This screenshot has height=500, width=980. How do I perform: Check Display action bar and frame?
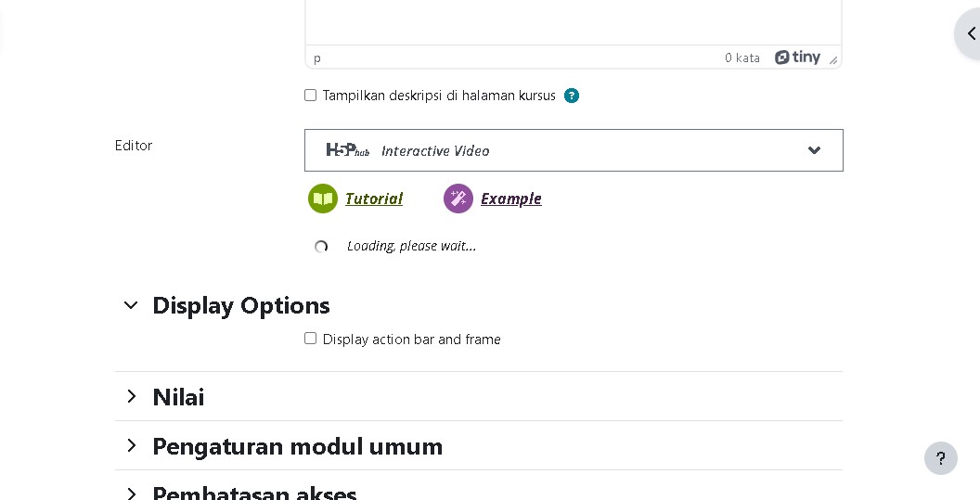coord(310,338)
